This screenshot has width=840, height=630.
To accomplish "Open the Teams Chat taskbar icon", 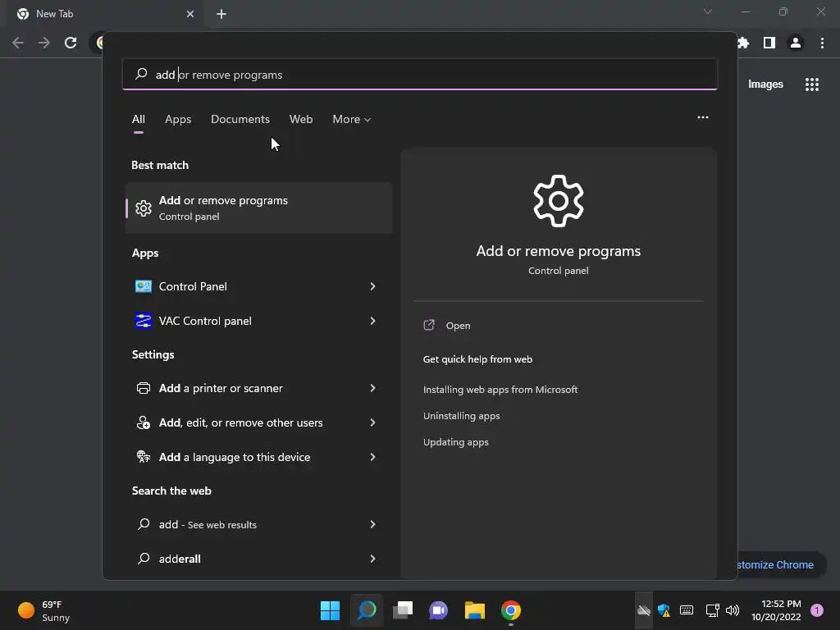I will click(438, 610).
